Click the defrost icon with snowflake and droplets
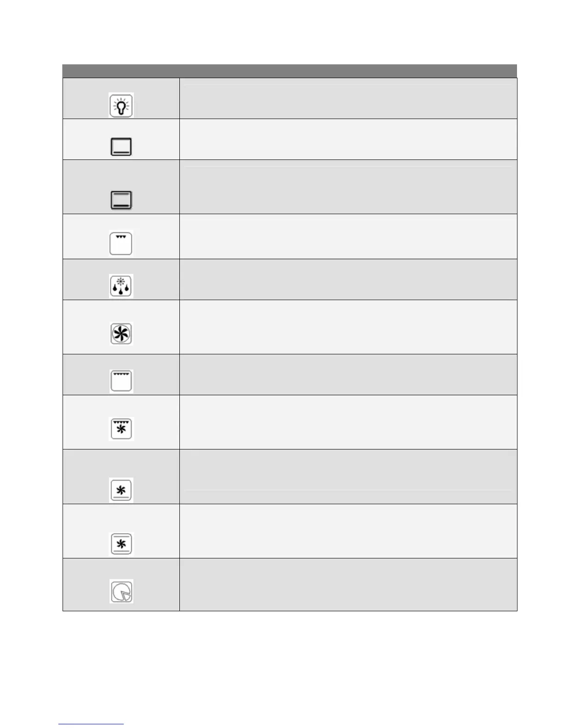This screenshot has width=563, height=728. point(121,286)
